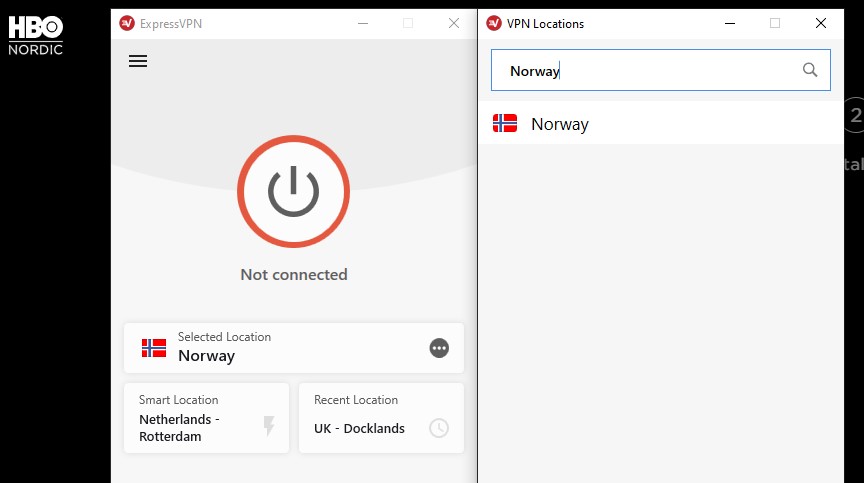
Task: Click the lightning bolt smart location icon
Action: coord(269,426)
